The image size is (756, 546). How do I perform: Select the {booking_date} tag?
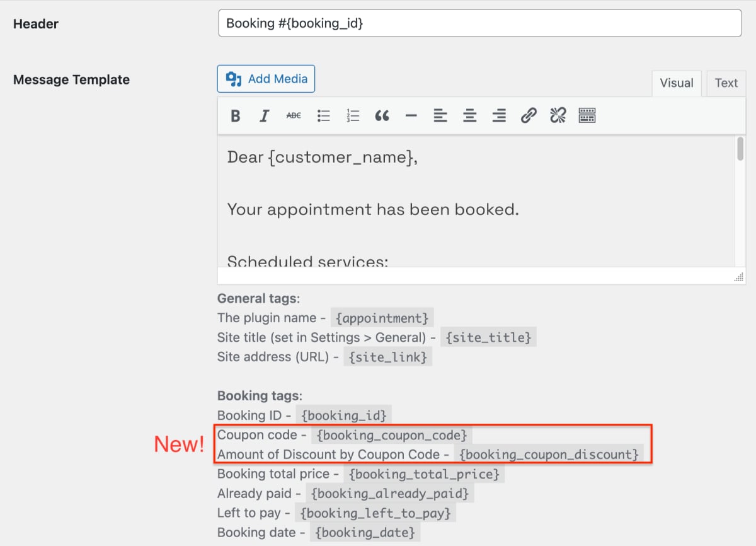click(365, 533)
